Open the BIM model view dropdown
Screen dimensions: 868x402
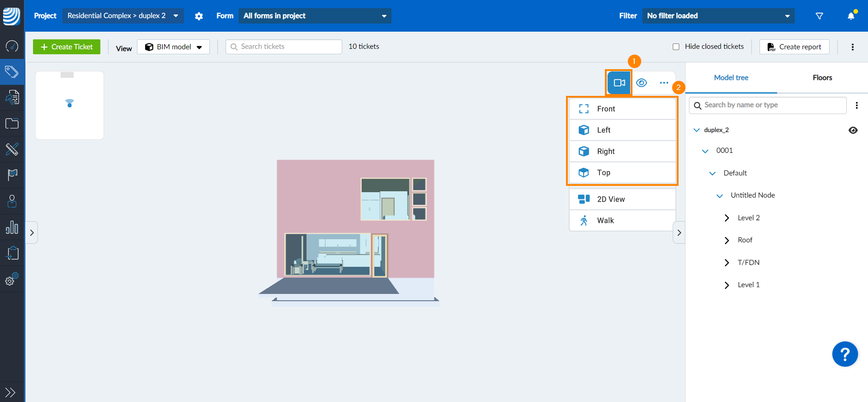click(x=173, y=47)
